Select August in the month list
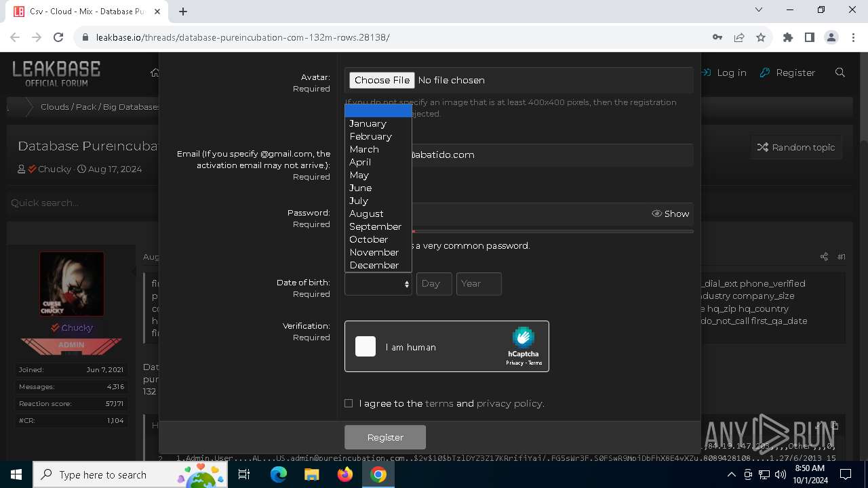Screen dimensions: 868x488 coord(378,213)
